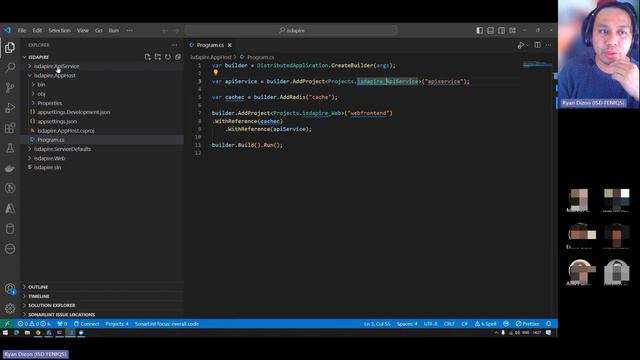Go back with the navigation arrow

tap(164, 31)
